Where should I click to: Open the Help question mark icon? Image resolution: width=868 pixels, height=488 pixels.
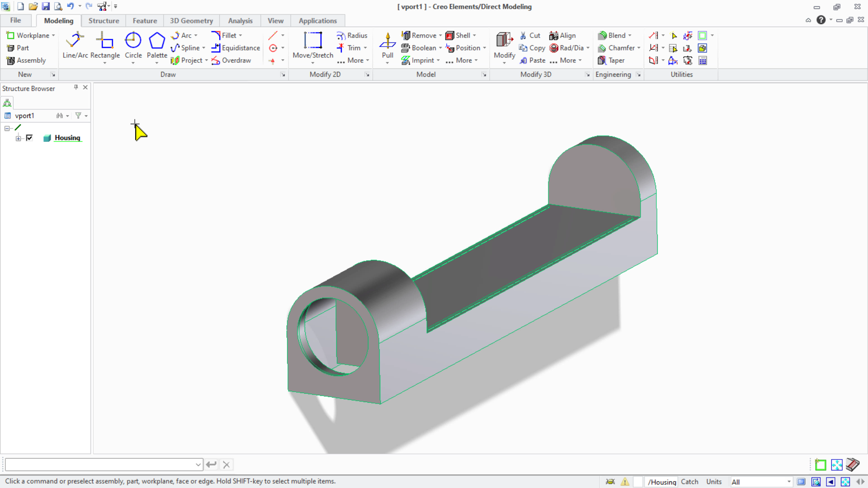click(821, 20)
